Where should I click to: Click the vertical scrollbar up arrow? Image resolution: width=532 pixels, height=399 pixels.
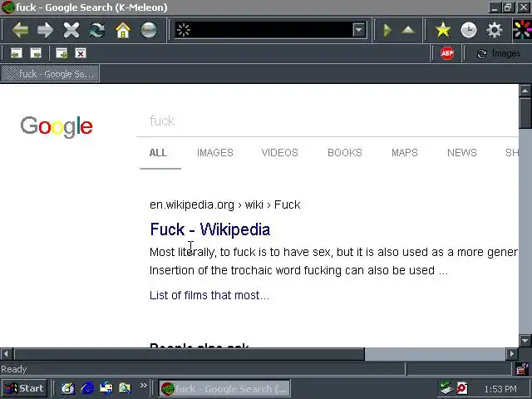click(525, 91)
